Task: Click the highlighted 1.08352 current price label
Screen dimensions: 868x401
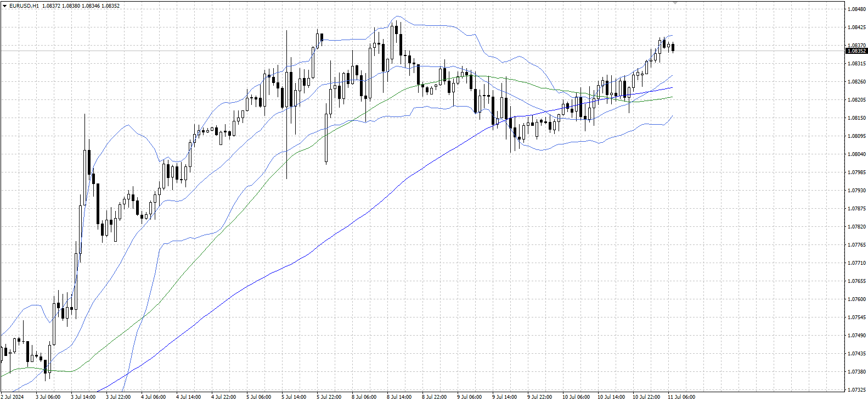Action: pos(856,51)
